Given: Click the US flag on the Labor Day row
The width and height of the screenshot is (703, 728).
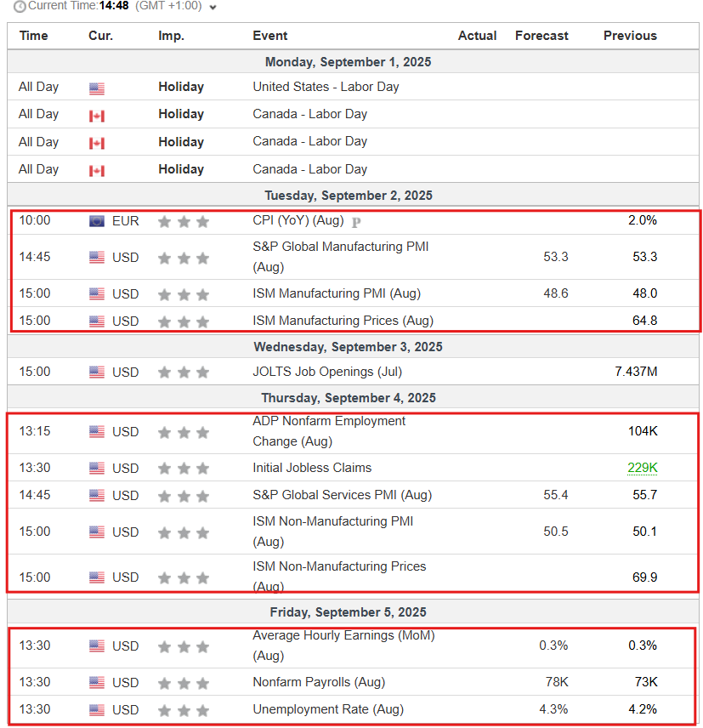Looking at the screenshot, I should coord(97,88).
